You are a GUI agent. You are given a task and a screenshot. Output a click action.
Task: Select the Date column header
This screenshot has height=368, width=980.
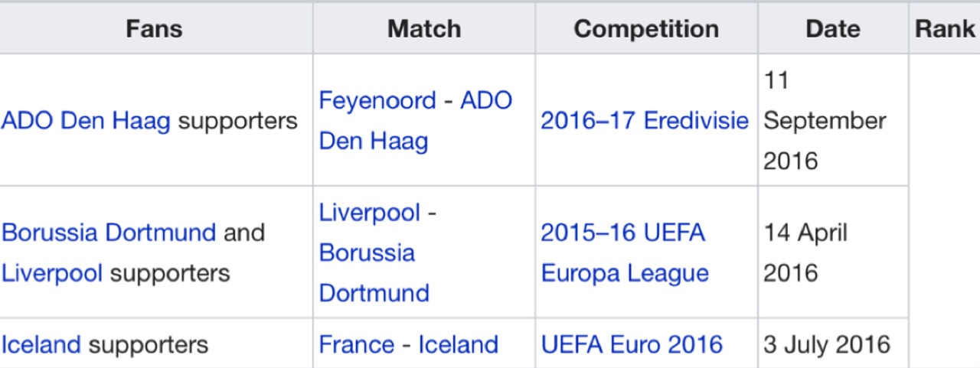[833, 29]
